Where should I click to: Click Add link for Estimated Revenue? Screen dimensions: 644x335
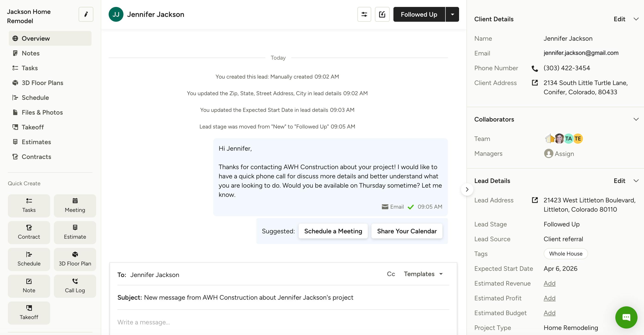(549, 283)
